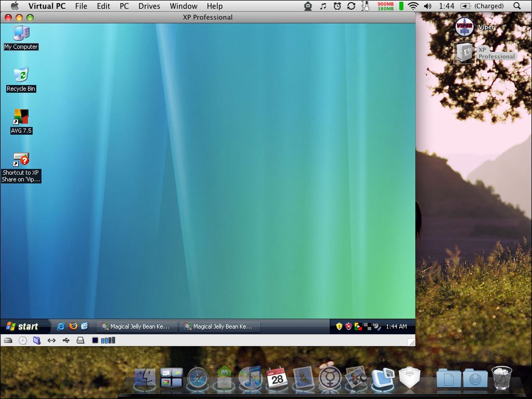Launch iTunes from the Dock
The image size is (532, 399).
(x=250, y=378)
